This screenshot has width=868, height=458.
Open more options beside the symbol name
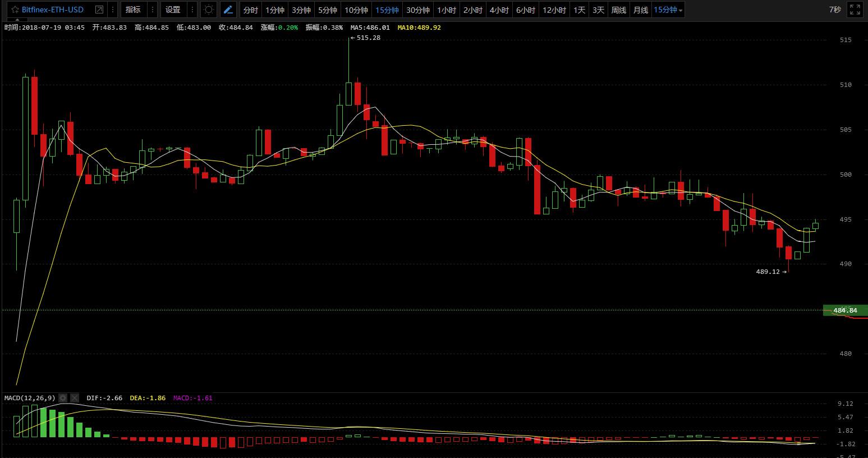pos(113,10)
